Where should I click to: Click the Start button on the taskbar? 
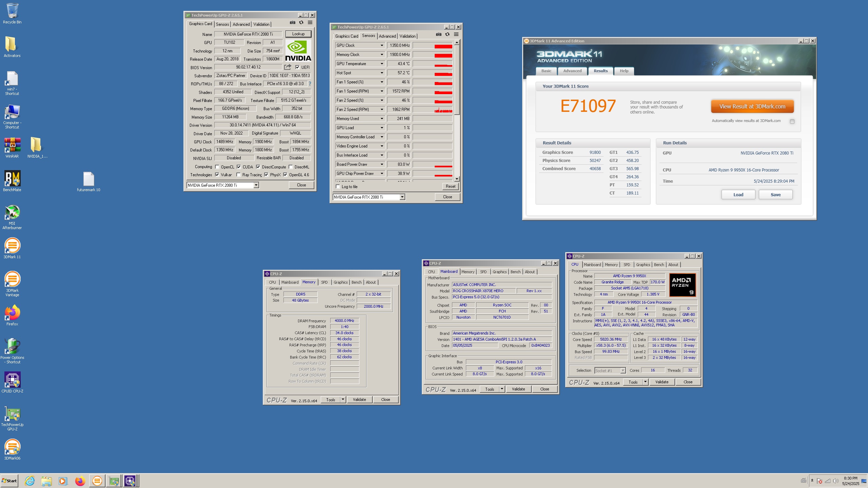click(9, 481)
